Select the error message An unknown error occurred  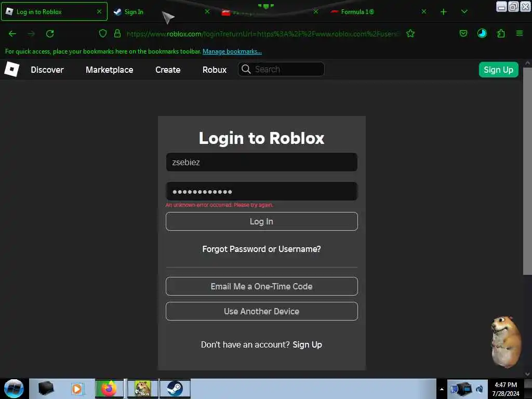coord(219,205)
